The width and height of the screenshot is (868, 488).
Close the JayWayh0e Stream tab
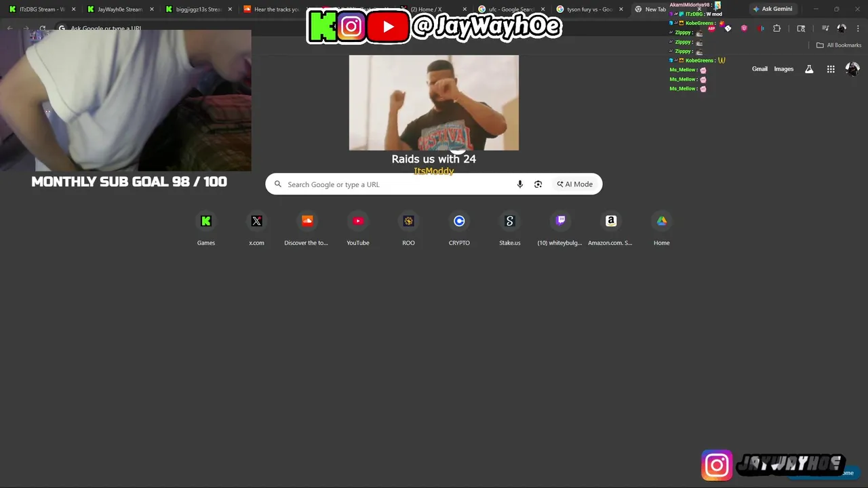[152, 9]
